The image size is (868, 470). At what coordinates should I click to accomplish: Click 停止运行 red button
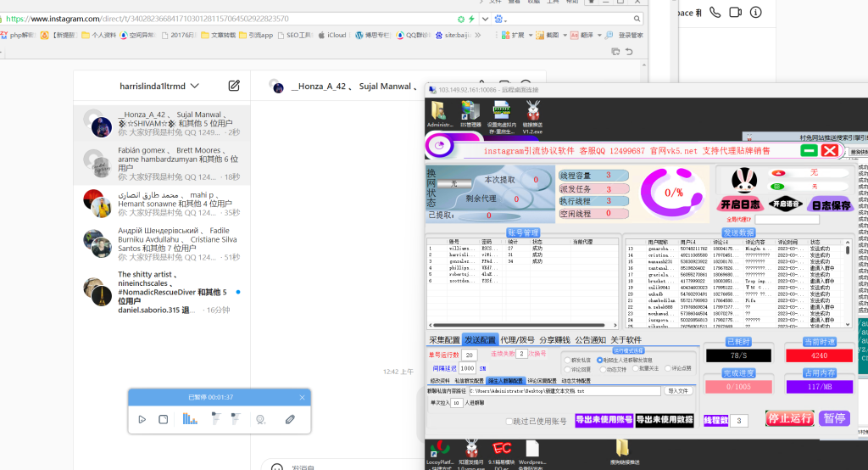coord(790,418)
